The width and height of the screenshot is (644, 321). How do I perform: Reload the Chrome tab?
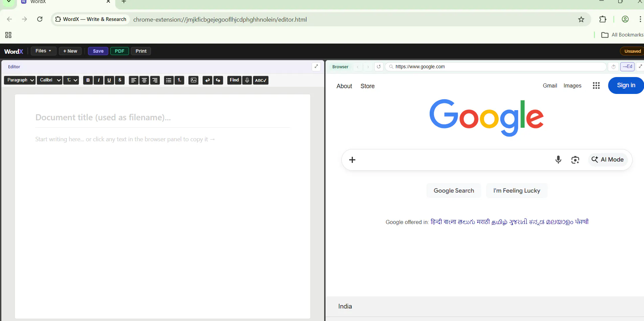(40, 19)
